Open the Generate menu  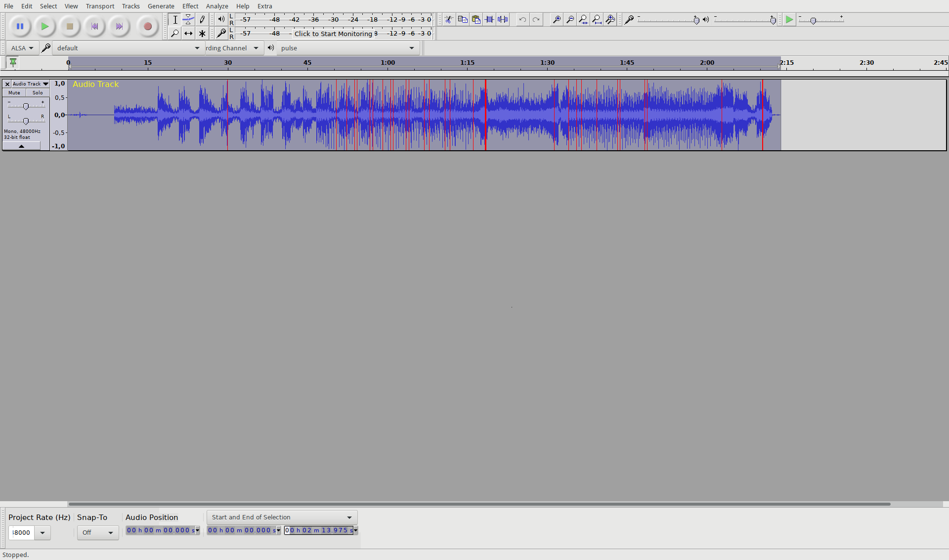click(161, 6)
